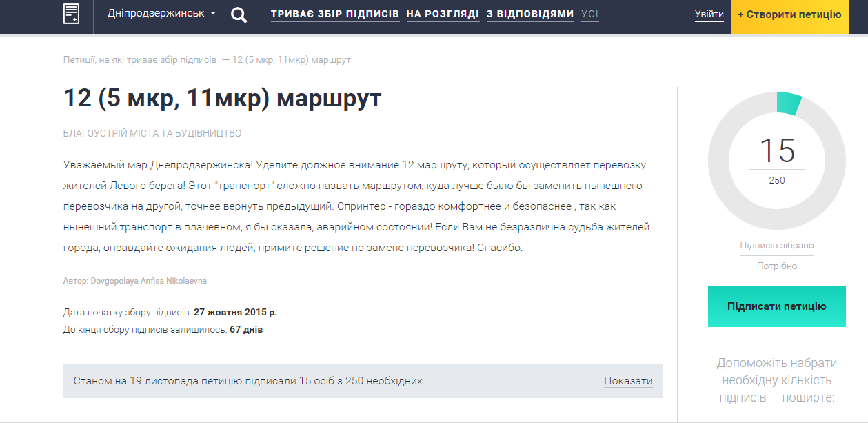The height and width of the screenshot is (423, 868).
Task: Open the search magnifier icon
Action: 239,14
